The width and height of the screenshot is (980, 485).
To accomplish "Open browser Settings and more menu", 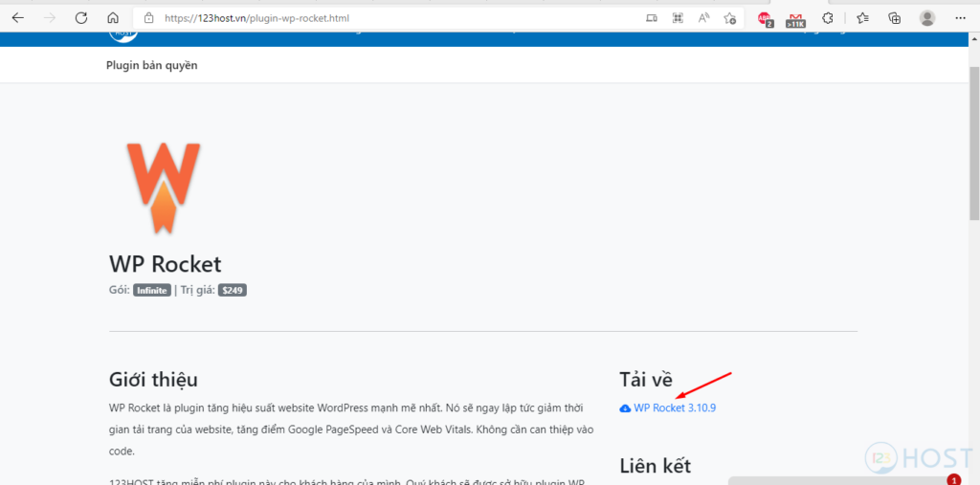I will click(961, 18).
